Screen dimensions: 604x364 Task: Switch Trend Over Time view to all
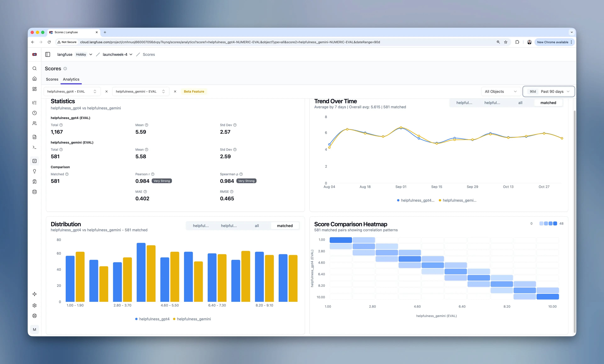[520, 103]
